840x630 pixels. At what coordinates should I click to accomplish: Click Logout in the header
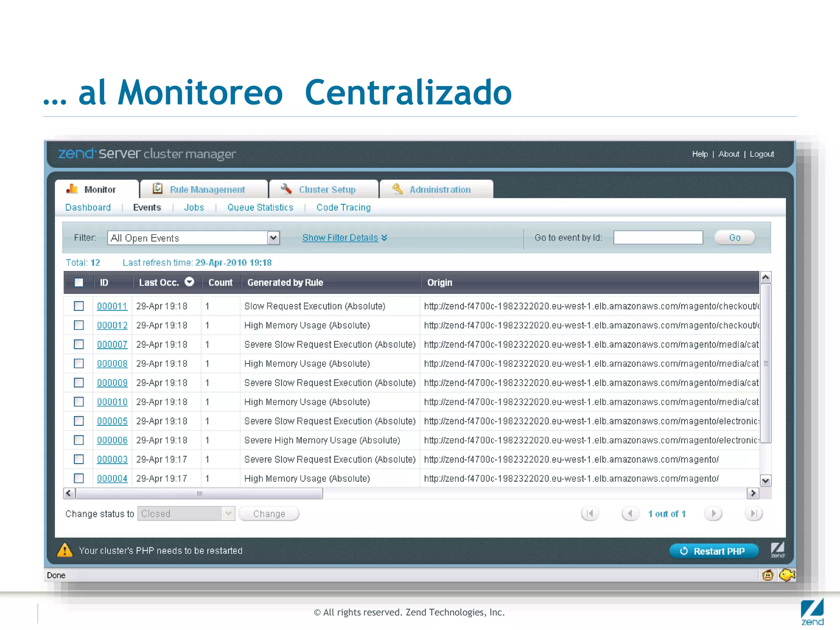click(x=762, y=154)
